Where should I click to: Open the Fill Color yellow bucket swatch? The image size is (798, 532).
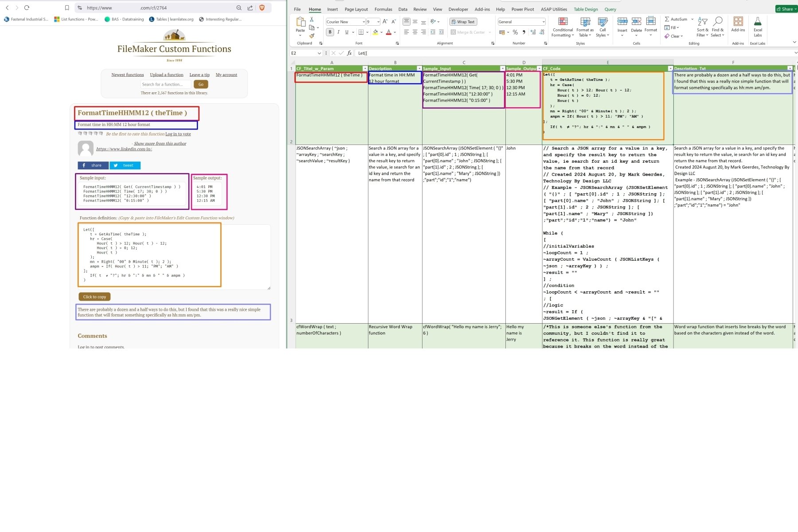(x=376, y=32)
